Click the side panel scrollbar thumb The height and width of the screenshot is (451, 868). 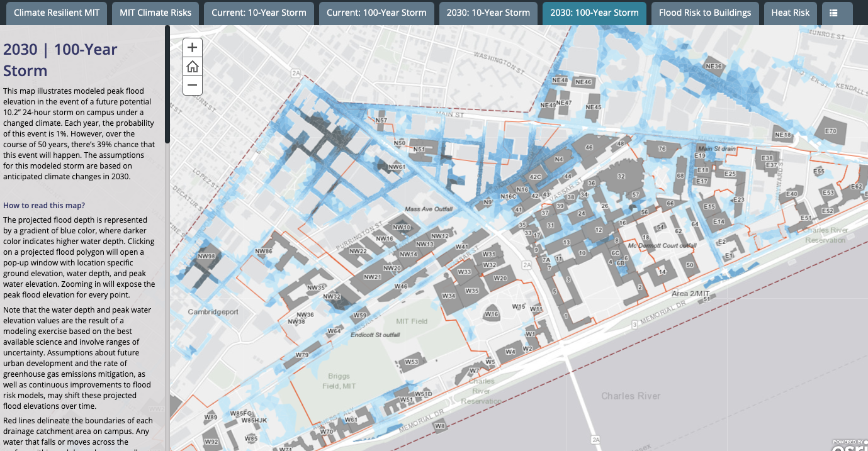pyautogui.click(x=167, y=85)
